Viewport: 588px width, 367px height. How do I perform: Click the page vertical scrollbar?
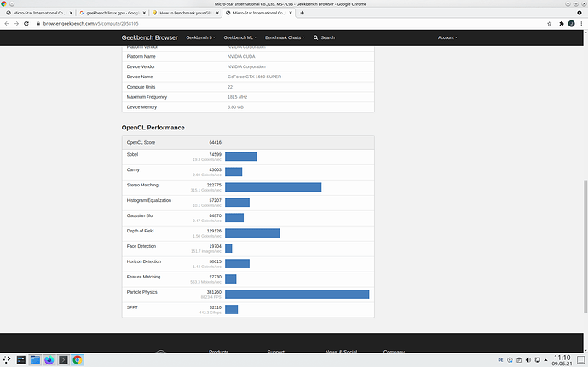coord(585,245)
